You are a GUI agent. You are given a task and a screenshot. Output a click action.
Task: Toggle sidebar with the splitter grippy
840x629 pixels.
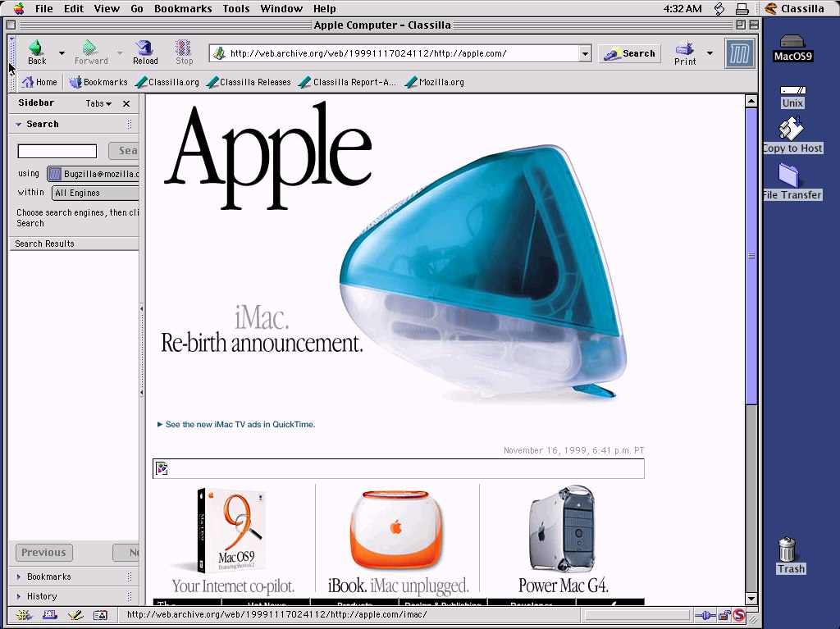click(x=141, y=350)
